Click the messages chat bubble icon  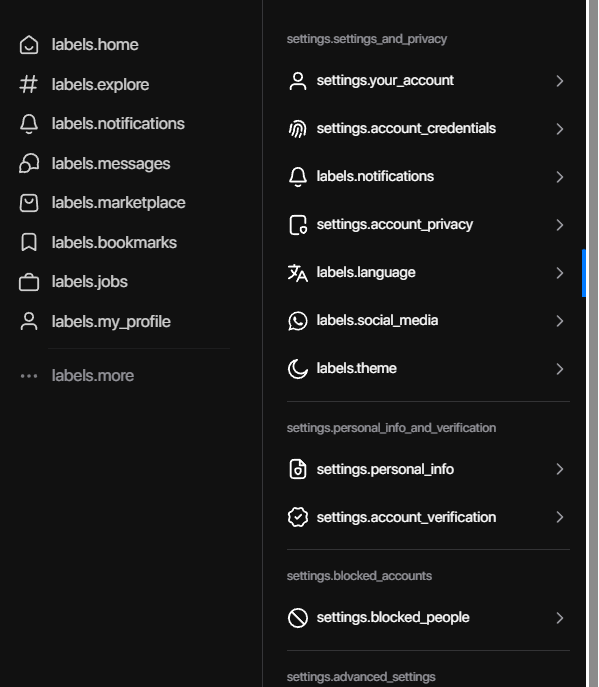(29, 163)
